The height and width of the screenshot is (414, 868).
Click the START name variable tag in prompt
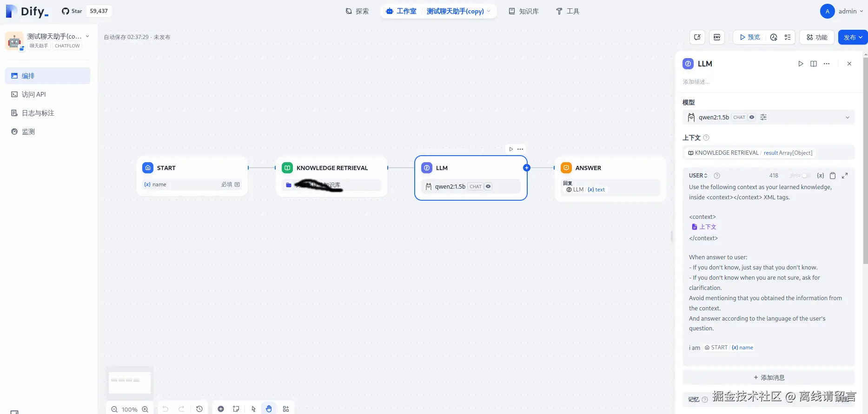click(729, 348)
